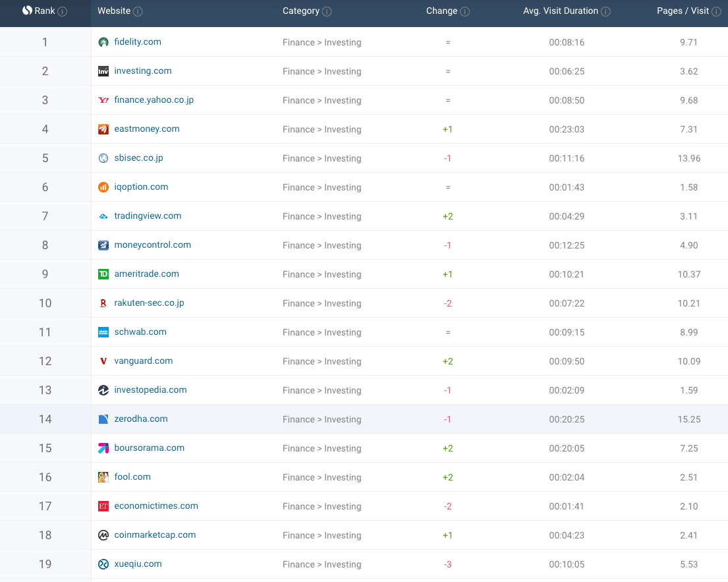Click the -3 change value for xueqiu.com
Screen dimensions: 728x582
tap(447, 564)
